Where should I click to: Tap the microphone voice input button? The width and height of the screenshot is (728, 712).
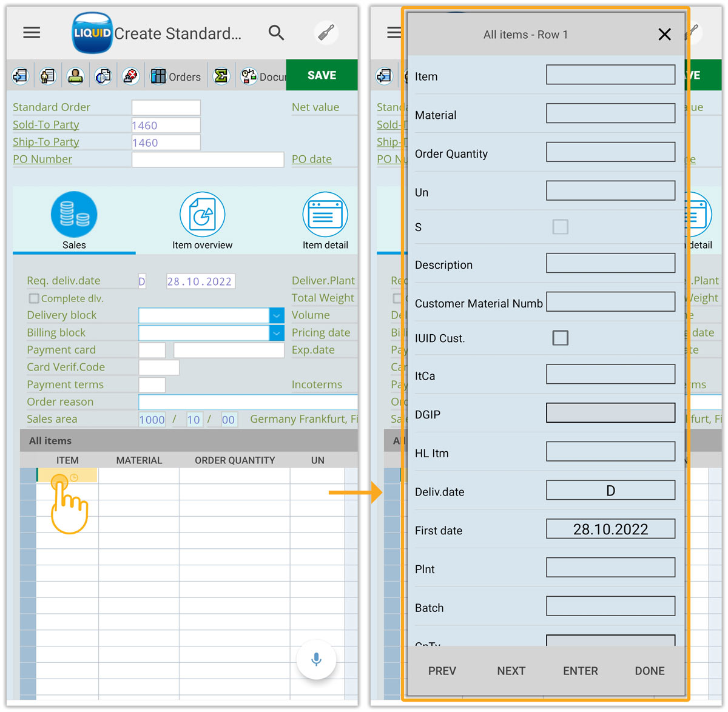point(316,659)
